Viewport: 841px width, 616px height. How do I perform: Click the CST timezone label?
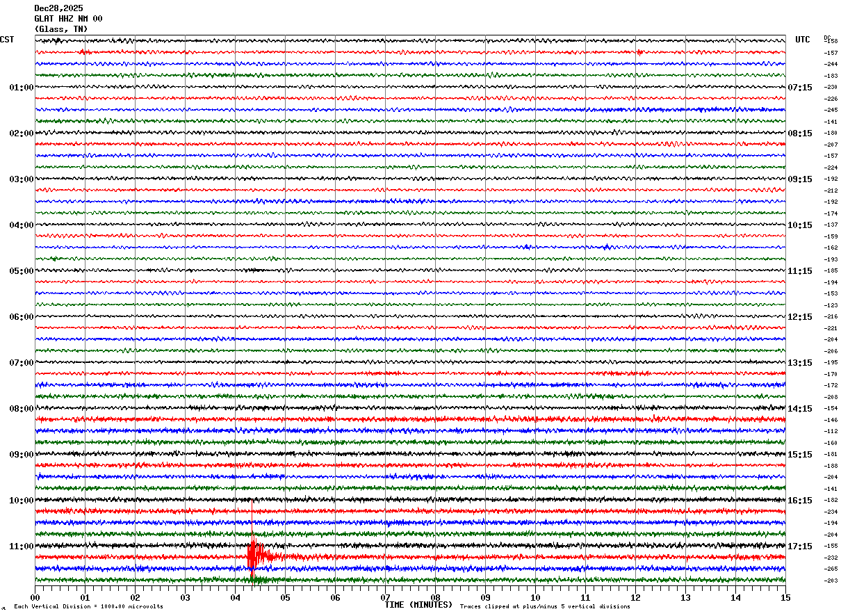[x=7, y=40]
